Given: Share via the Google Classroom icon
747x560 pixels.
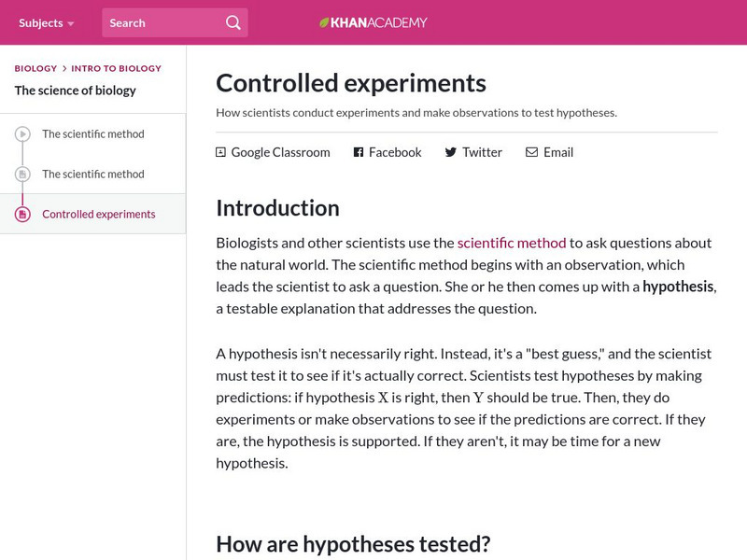Looking at the screenshot, I should 220,151.
